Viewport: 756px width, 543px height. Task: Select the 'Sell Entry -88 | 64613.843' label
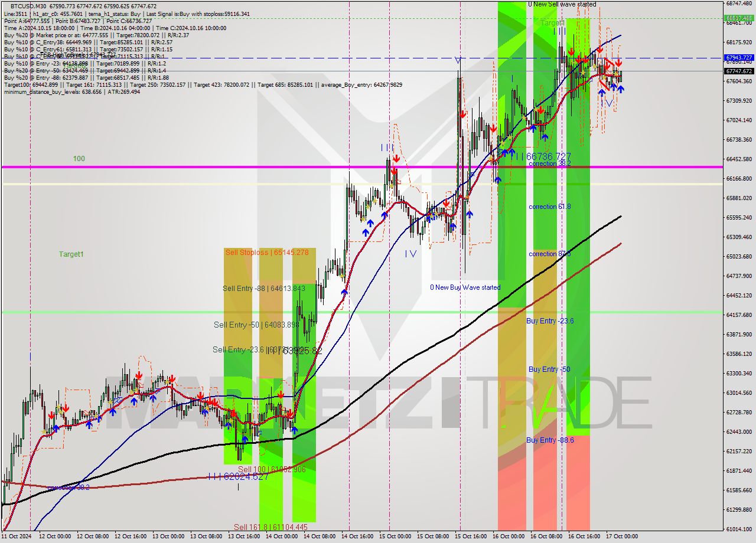click(x=264, y=288)
